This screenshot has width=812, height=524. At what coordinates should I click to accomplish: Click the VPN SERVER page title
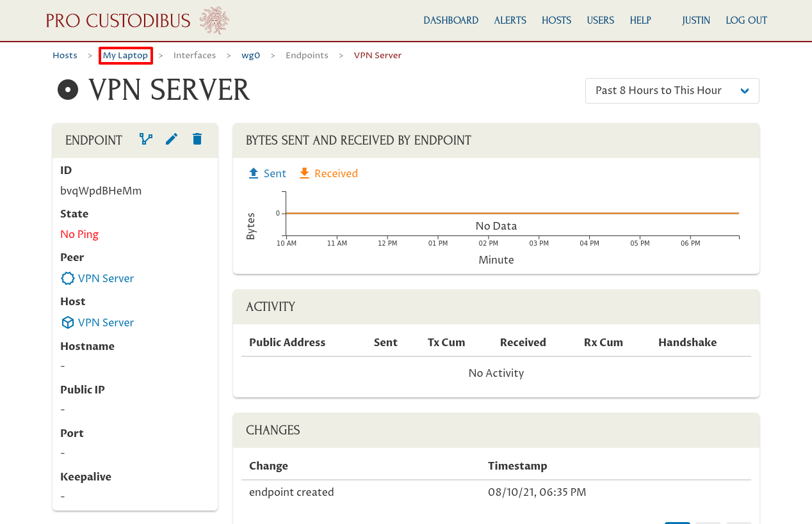pyautogui.click(x=169, y=90)
